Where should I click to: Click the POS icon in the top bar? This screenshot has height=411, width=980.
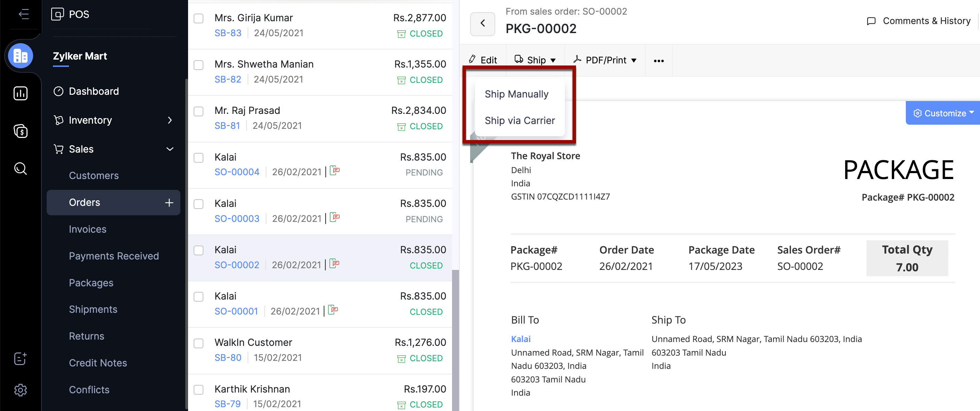[57, 15]
